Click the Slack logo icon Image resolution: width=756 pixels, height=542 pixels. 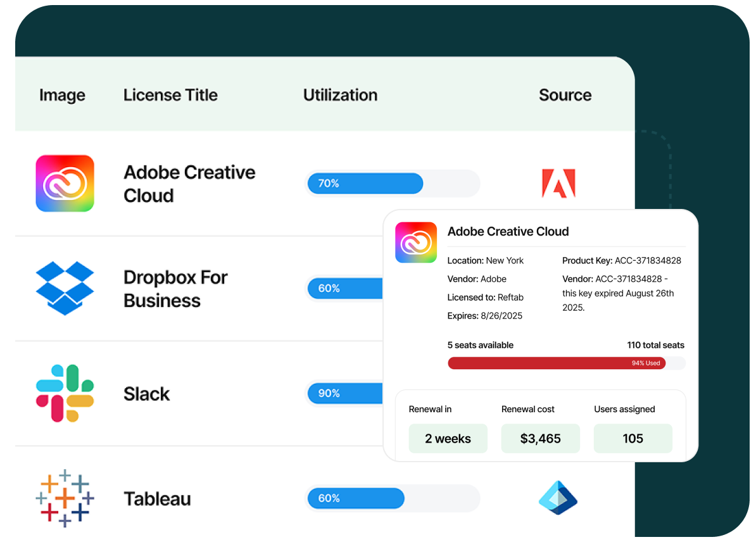point(65,393)
